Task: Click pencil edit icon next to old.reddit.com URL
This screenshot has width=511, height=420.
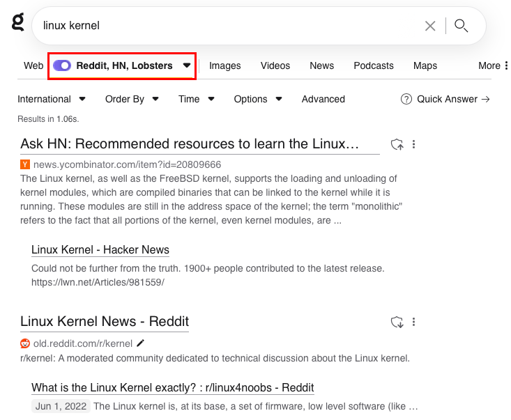Action: click(x=141, y=343)
